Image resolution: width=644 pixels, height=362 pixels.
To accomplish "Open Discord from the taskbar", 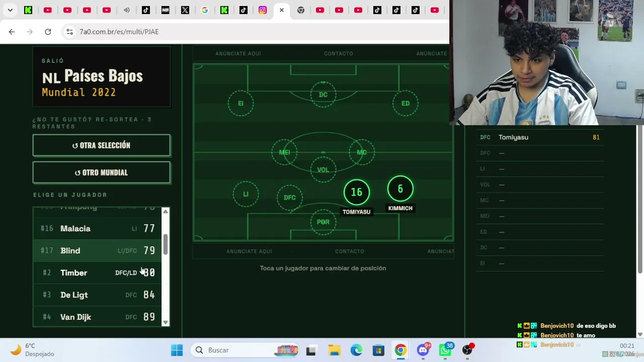I will (x=423, y=350).
